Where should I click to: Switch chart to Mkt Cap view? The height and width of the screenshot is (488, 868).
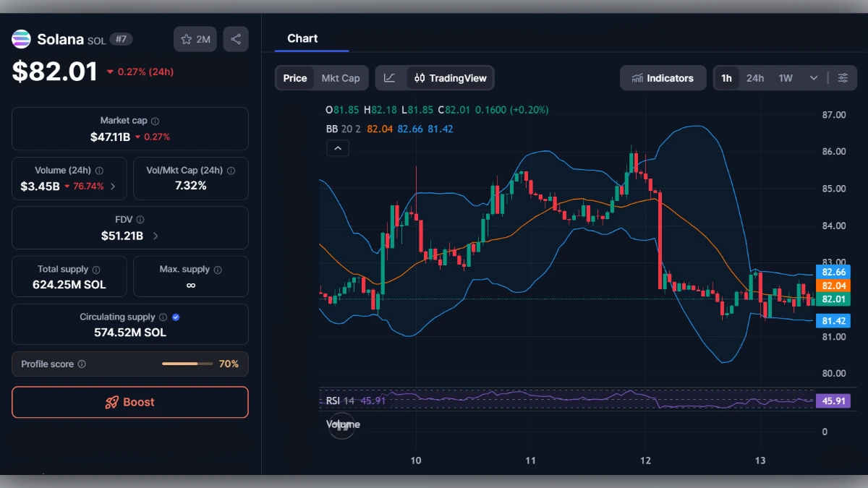[x=341, y=77]
